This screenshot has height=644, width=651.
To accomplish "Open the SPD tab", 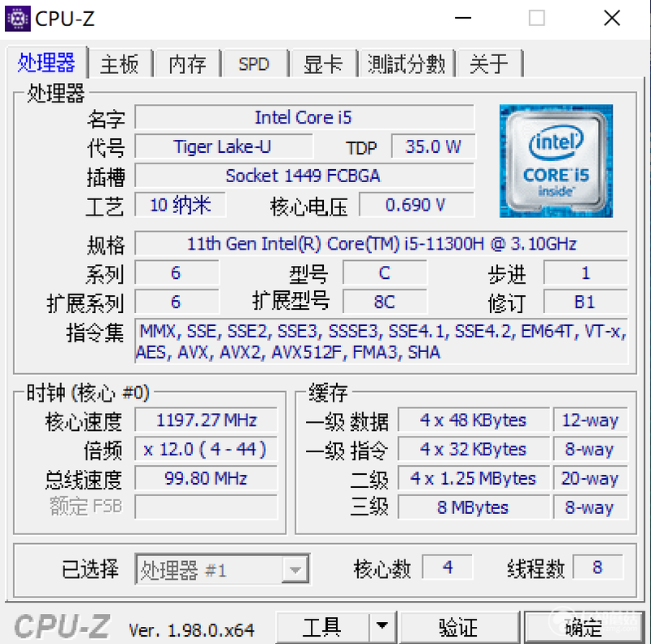I will (x=254, y=64).
